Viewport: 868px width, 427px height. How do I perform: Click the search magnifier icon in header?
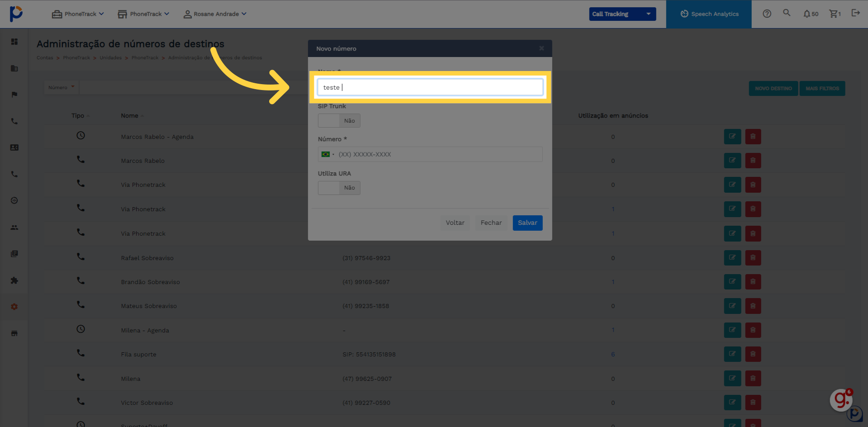[x=787, y=13]
